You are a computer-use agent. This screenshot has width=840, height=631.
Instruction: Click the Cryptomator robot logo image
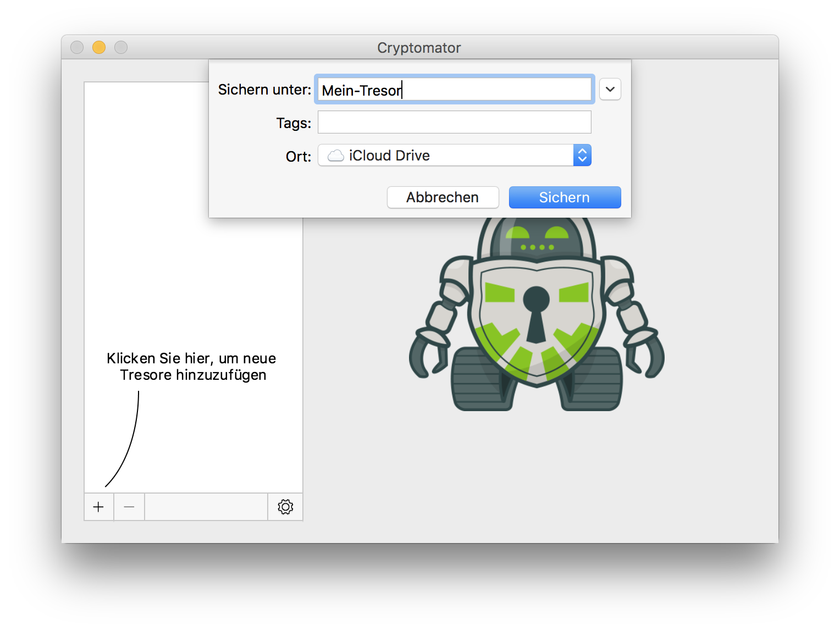click(x=537, y=314)
